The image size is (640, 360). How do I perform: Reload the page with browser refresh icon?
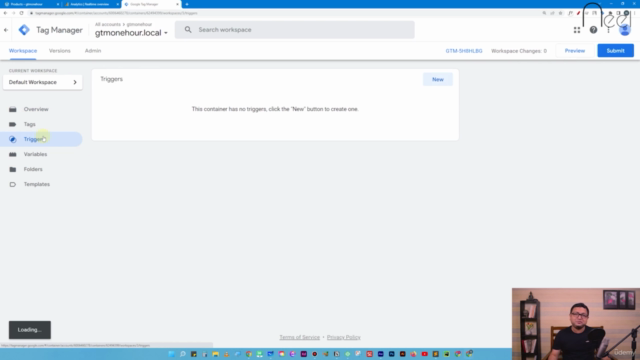[21, 13]
